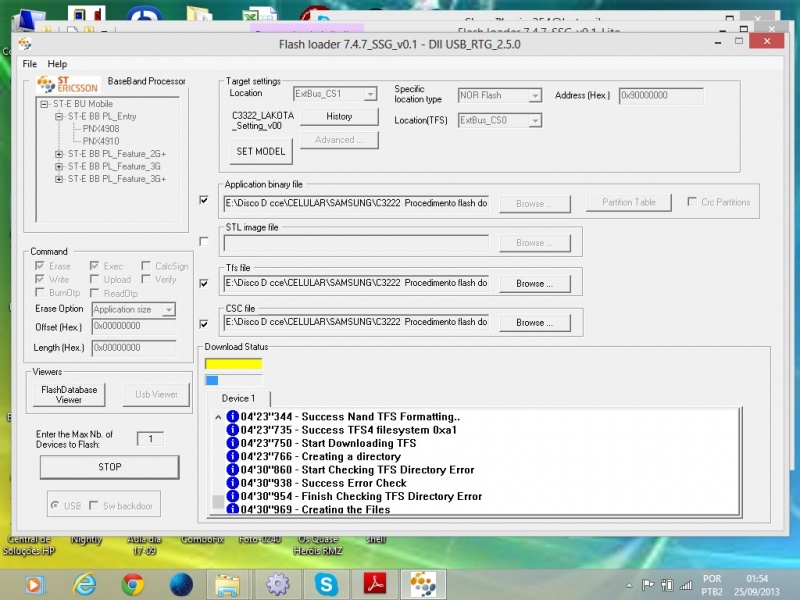Image resolution: width=800 pixels, height=600 pixels.
Task: Click the CSC file path field
Action: [x=356, y=322]
